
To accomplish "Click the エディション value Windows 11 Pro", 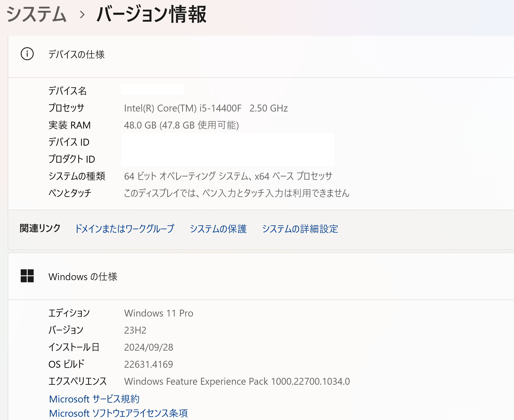I will click(159, 313).
